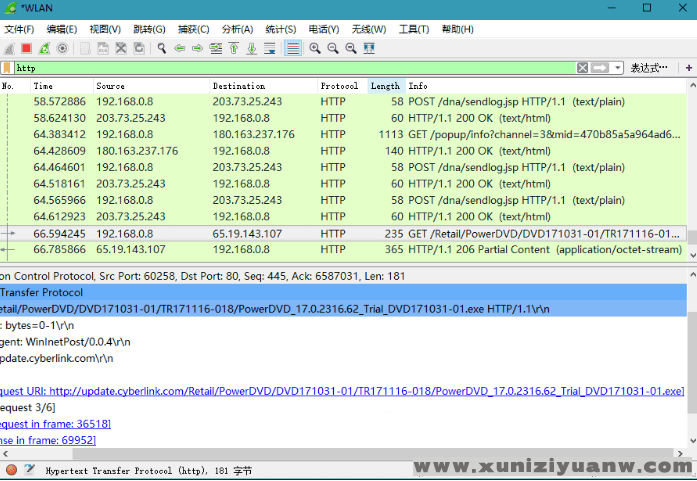The height and width of the screenshot is (481, 697).
Task: Open the 统计(S) menu
Action: coord(281,29)
